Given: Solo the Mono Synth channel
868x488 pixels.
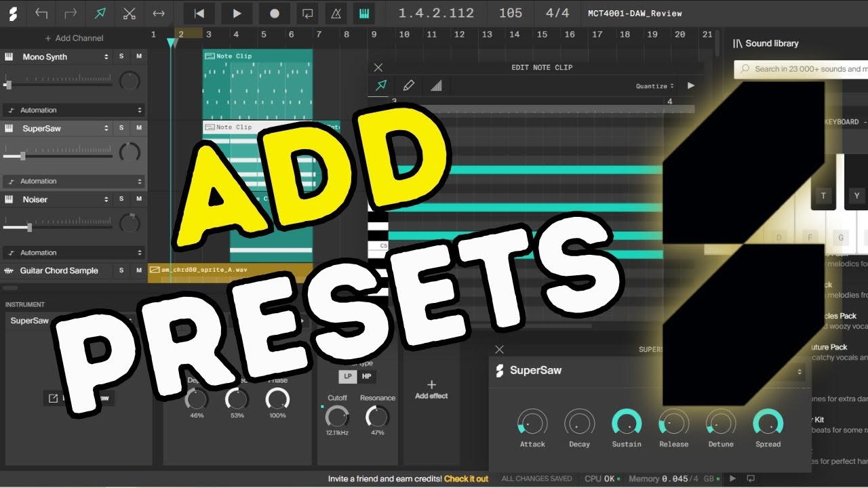Looking at the screenshot, I should click(121, 56).
